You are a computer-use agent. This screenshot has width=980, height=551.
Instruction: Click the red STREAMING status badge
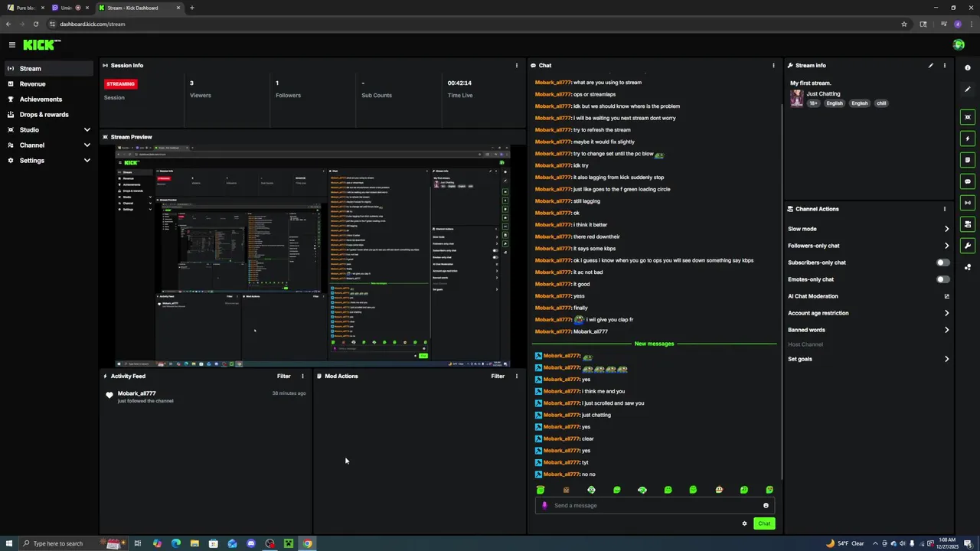point(121,84)
